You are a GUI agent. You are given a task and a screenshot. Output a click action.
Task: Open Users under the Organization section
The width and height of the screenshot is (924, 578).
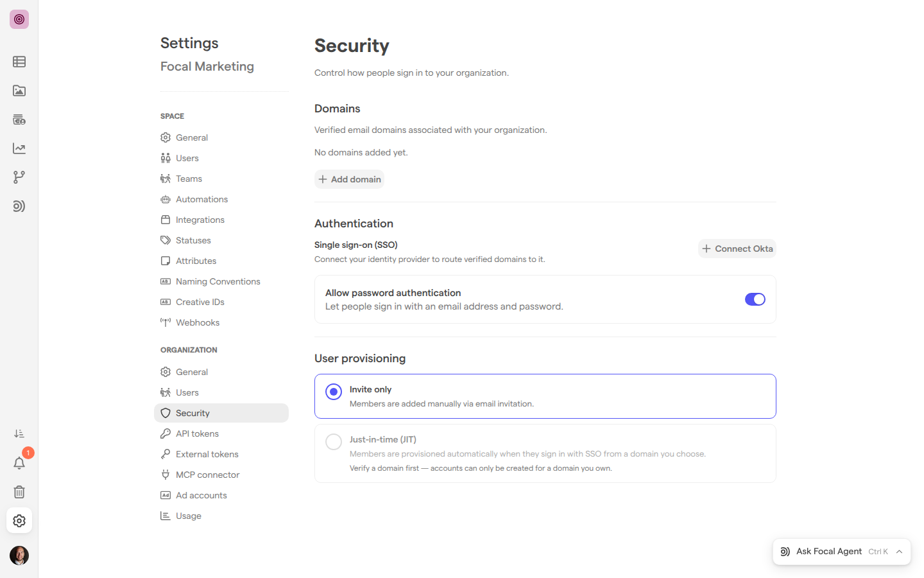pos(221,392)
